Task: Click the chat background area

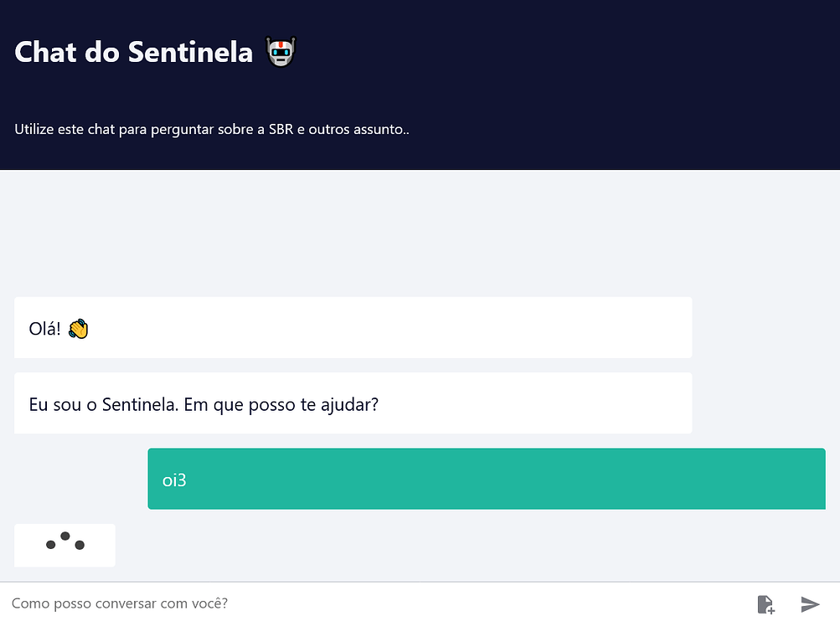Action: tap(419, 234)
